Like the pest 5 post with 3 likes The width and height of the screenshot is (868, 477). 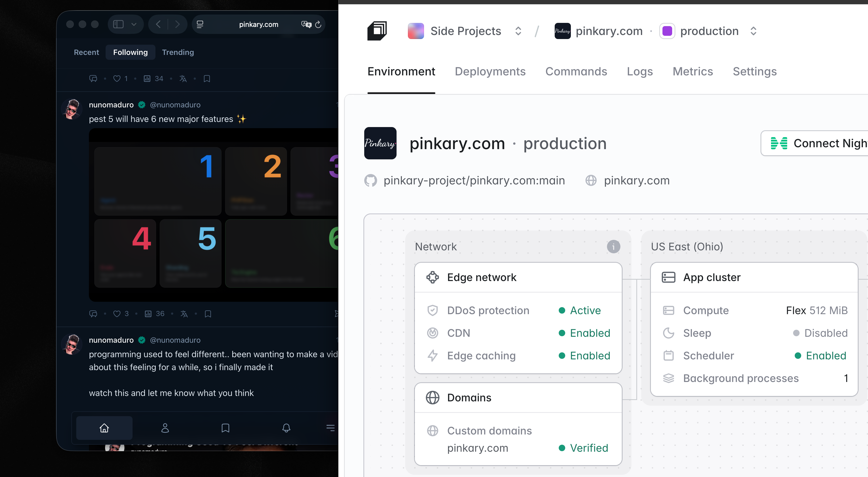coord(117,314)
